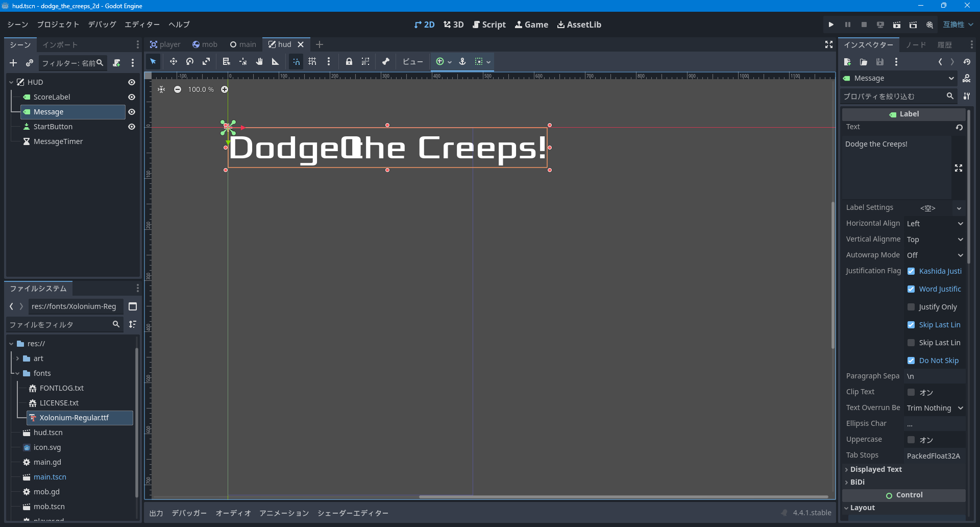Image resolution: width=980 pixels, height=527 pixels.
Task: Uncheck the Do Not Skip flag
Action: (x=911, y=361)
